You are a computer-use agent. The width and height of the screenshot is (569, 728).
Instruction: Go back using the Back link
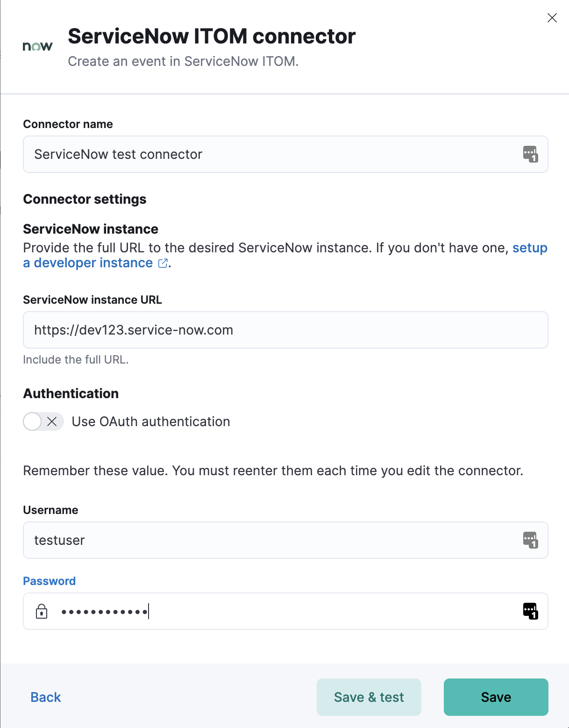click(45, 697)
